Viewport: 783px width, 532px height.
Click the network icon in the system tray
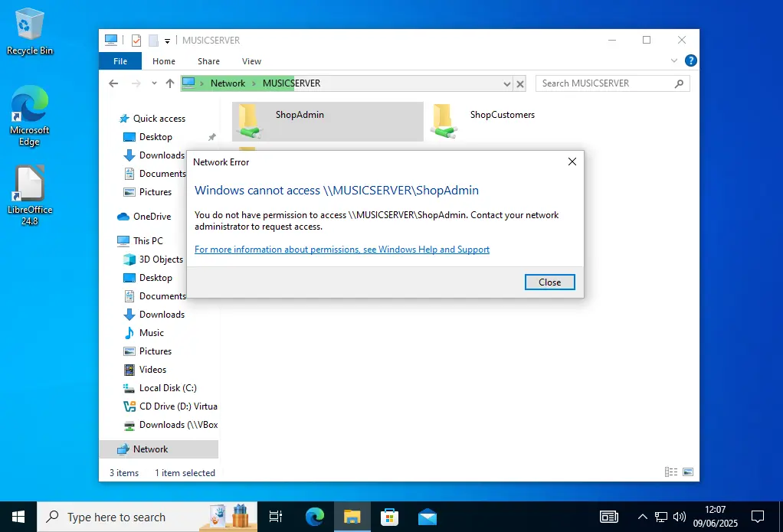coord(660,517)
